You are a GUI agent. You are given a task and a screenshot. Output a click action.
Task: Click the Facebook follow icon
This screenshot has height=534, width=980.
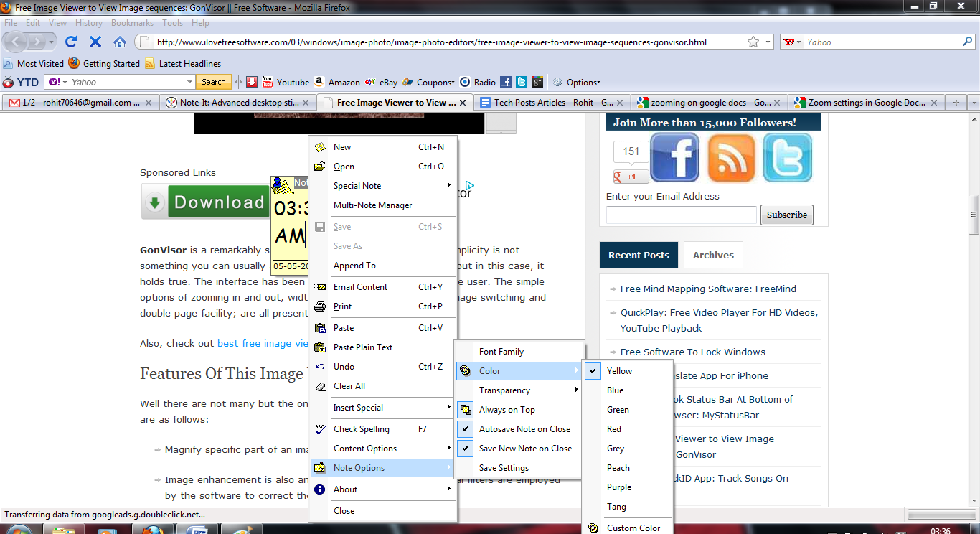(x=674, y=158)
